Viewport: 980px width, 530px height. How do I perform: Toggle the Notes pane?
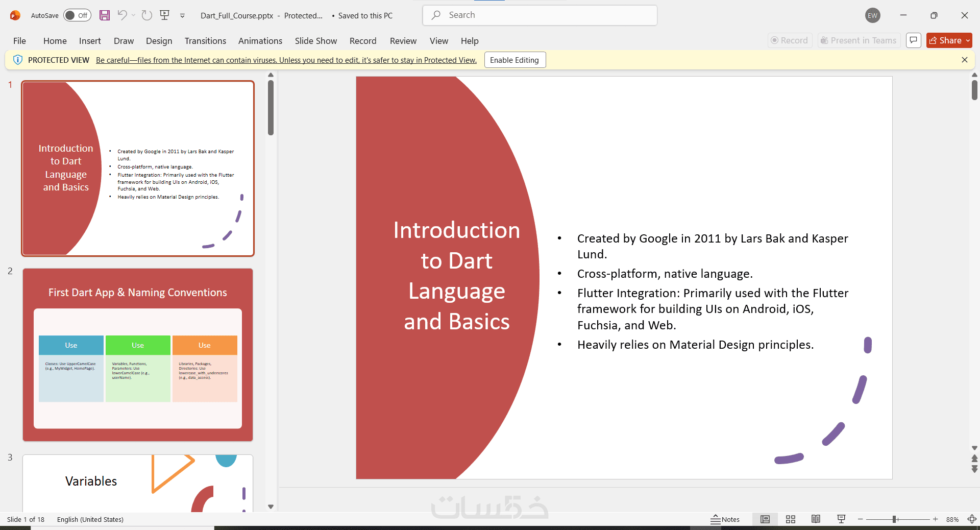(x=725, y=519)
